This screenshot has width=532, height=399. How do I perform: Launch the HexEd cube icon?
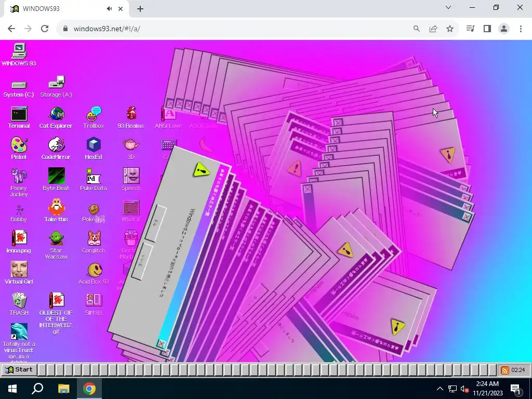[x=94, y=145]
